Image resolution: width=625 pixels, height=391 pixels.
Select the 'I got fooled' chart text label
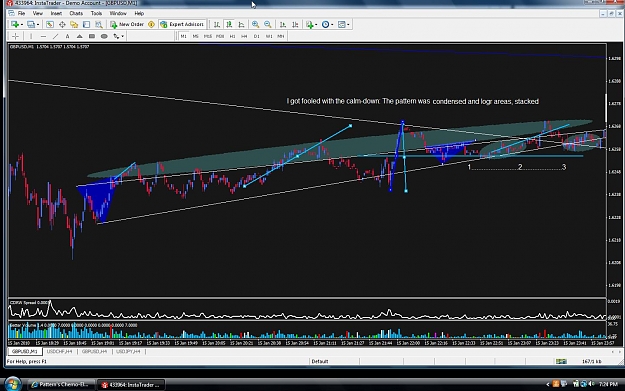coord(413,101)
